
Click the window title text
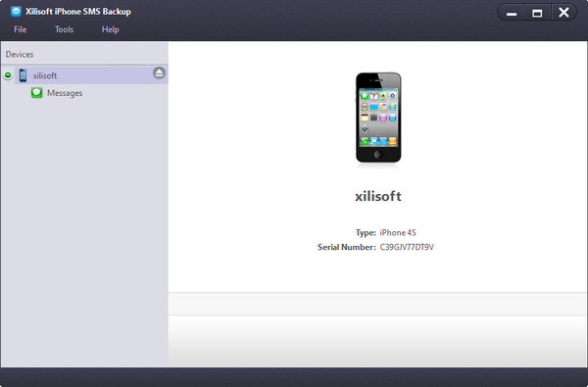[x=78, y=12]
